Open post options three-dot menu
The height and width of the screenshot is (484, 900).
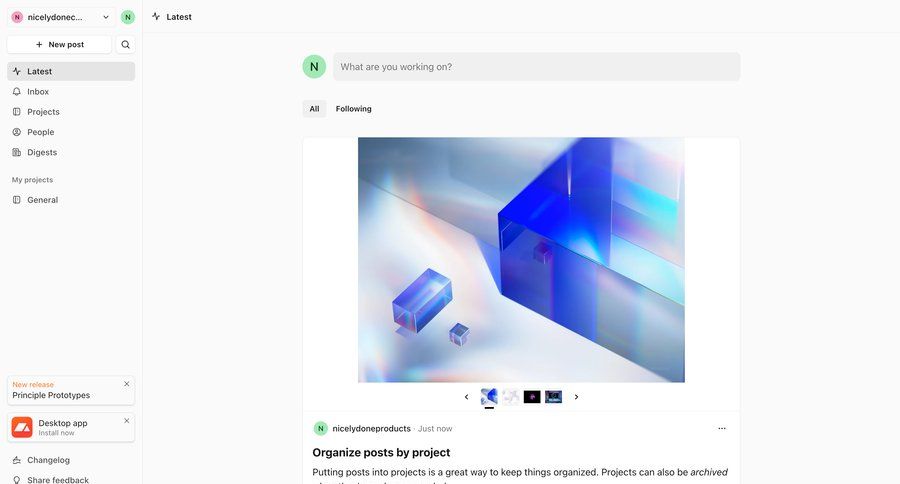click(721, 428)
